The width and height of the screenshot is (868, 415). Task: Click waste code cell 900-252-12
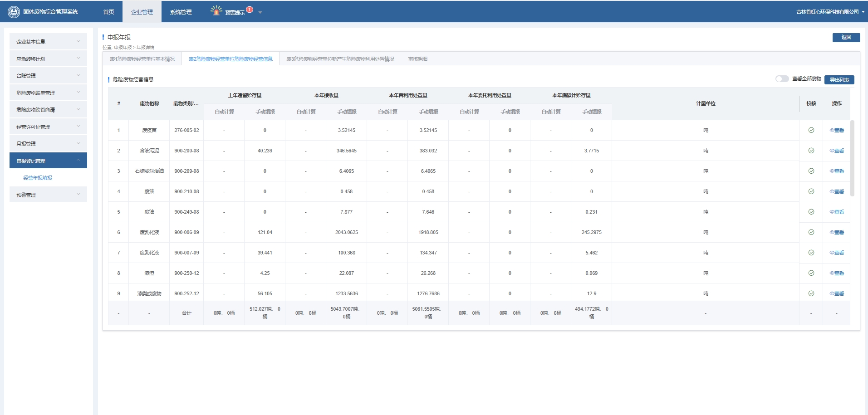(186, 293)
